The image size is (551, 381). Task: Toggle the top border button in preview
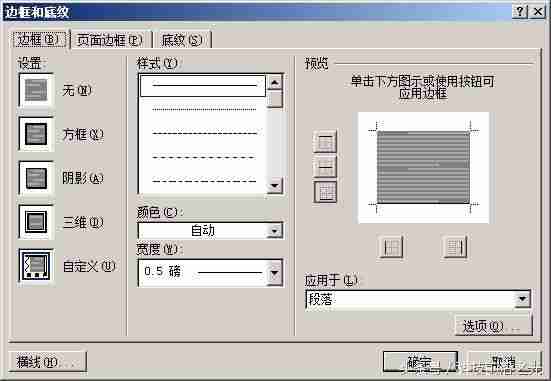point(325,141)
